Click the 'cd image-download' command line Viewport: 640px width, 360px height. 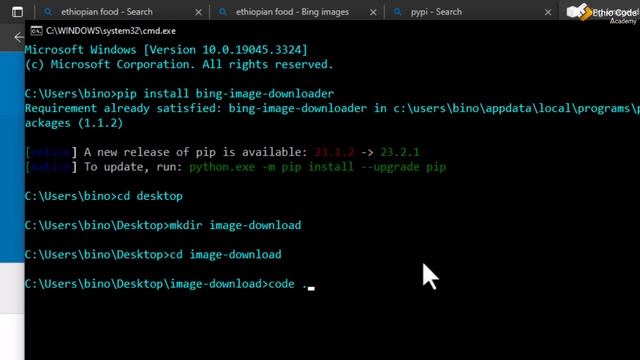(x=153, y=255)
